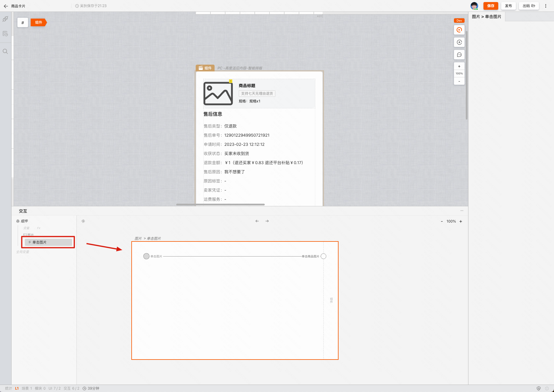Click the product image placeholder

[218, 94]
